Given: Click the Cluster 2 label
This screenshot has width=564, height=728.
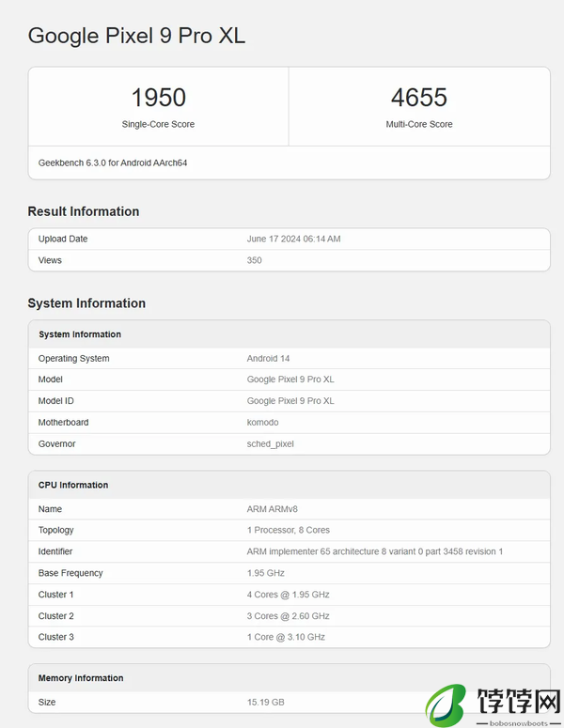Looking at the screenshot, I should 55,616.
